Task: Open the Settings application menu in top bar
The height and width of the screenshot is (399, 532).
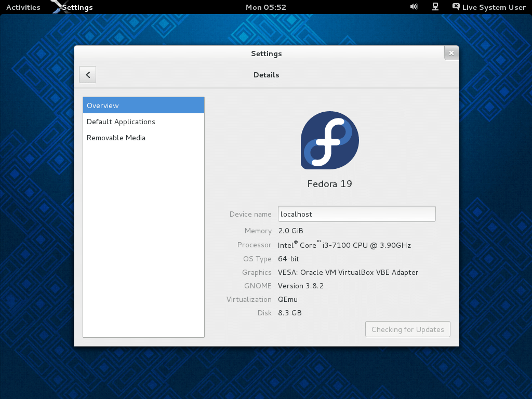Action: (77, 7)
